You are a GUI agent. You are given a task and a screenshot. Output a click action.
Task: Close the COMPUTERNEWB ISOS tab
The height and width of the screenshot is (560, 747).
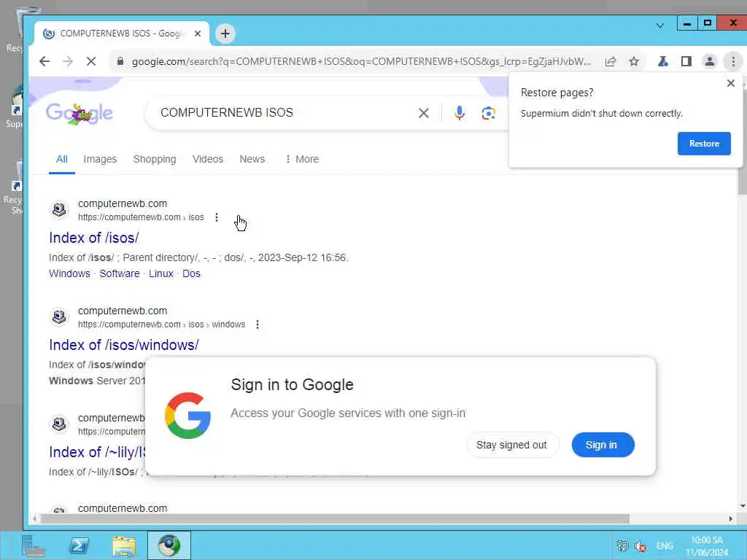coord(198,34)
